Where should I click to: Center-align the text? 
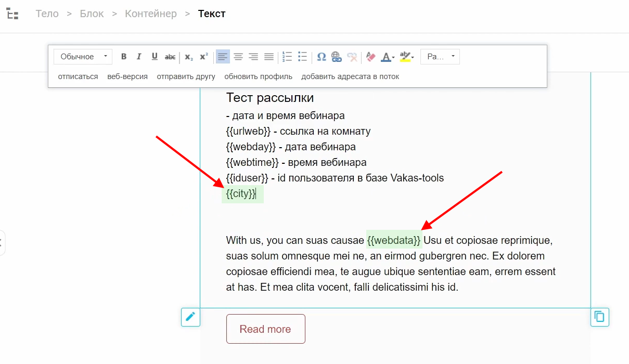[x=238, y=57]
